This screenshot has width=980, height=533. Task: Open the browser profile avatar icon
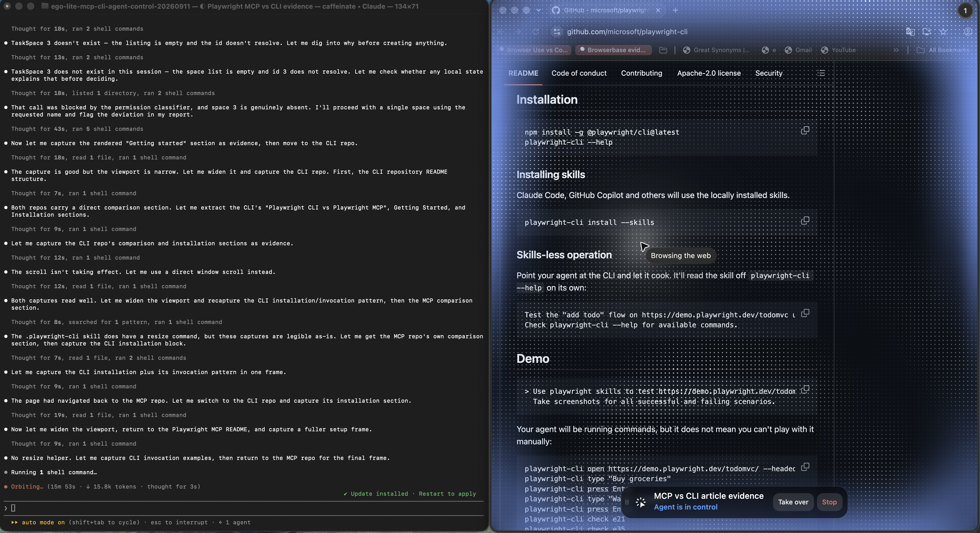click(x=968, y=32)
